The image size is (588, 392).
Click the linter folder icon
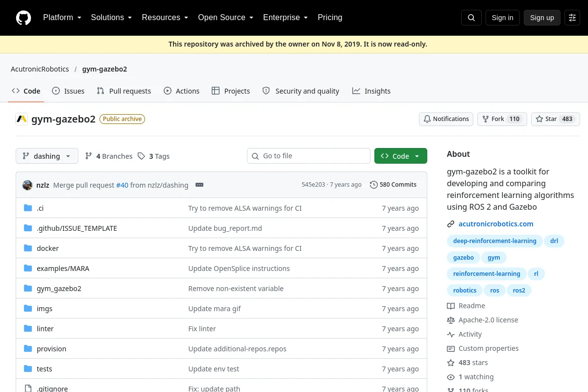[28, 329]
